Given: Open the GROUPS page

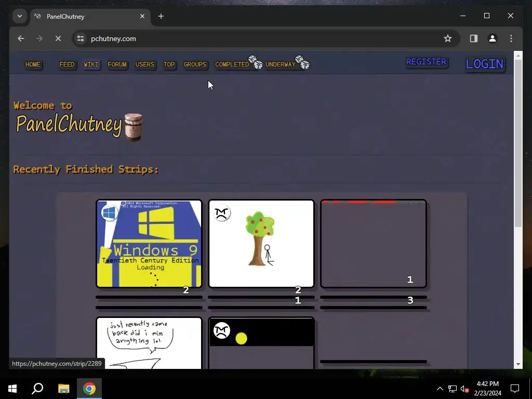Looking at the screenshot, I should tap(195, 64).
